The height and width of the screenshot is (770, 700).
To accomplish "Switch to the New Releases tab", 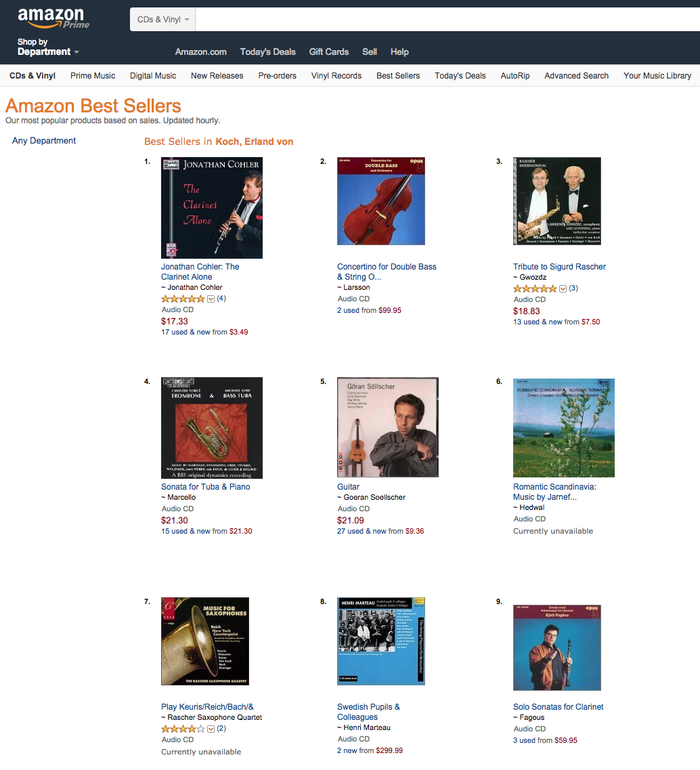I will coord(217,76).
